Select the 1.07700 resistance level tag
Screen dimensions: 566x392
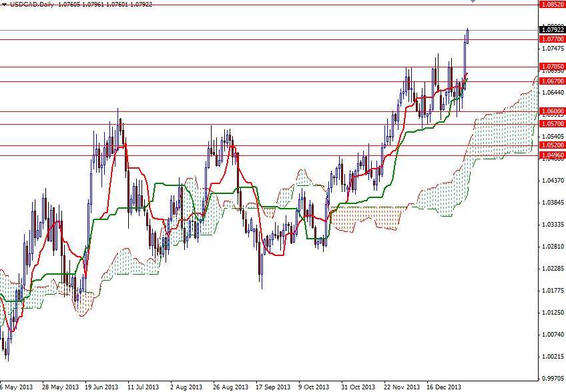(x=552, y=39)
